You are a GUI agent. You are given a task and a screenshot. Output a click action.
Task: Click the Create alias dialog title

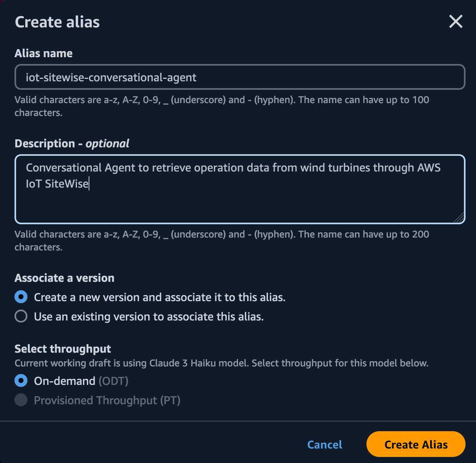[57, 22]
